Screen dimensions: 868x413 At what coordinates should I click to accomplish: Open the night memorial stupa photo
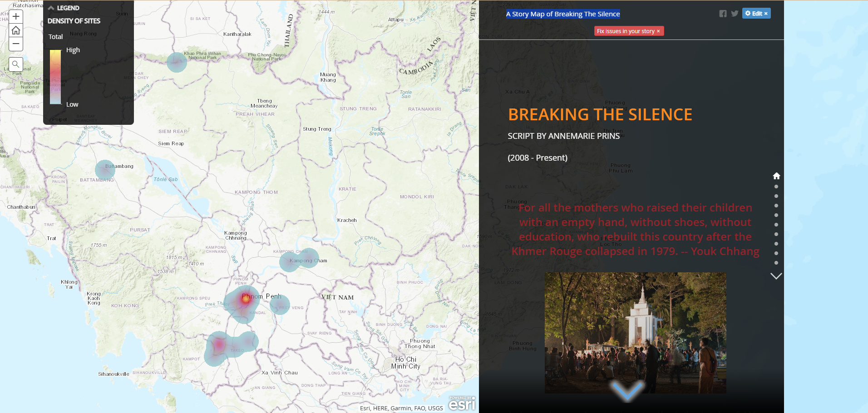click(635, 333)
